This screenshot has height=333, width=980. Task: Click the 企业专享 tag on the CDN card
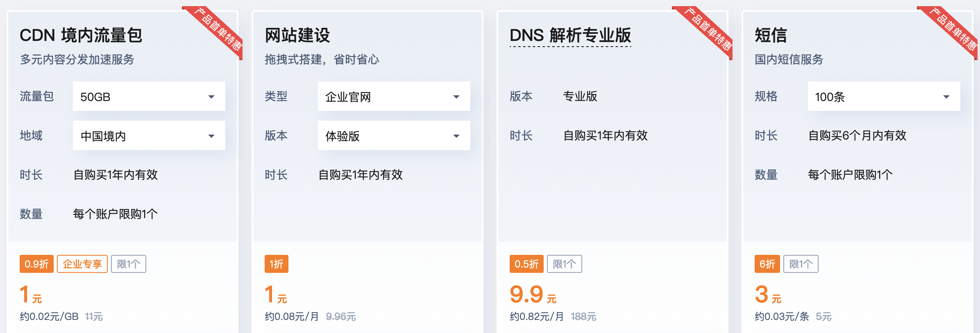82,264
